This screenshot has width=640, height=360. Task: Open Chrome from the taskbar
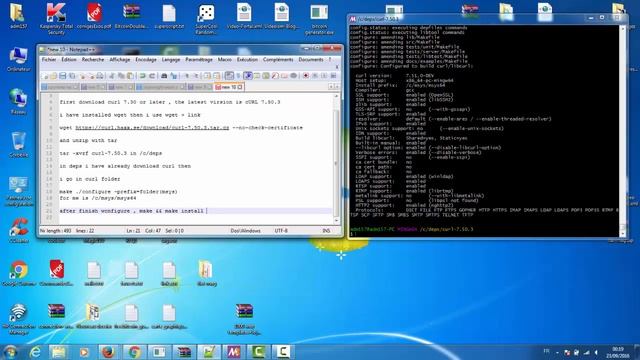click(x=134, y=352)
